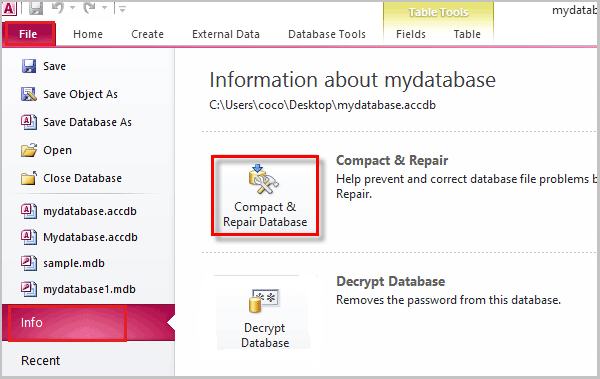Click the Open folder icon
The width and height of the screenshot is (600, 379).
[29, 150]
